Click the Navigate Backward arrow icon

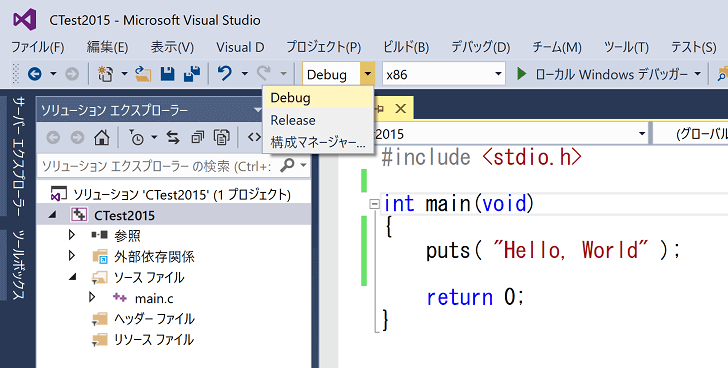point(35,74)
